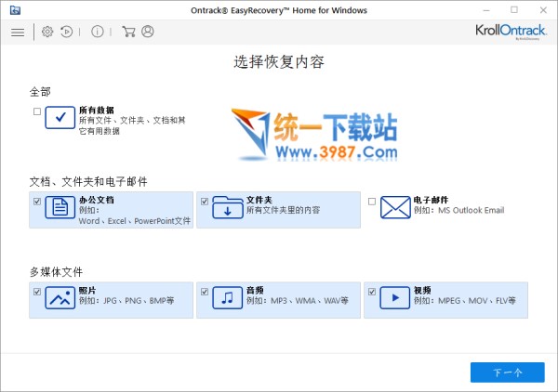Click the JPG、PNG、BMP等 description
The image size is (558, 392).
139,301
